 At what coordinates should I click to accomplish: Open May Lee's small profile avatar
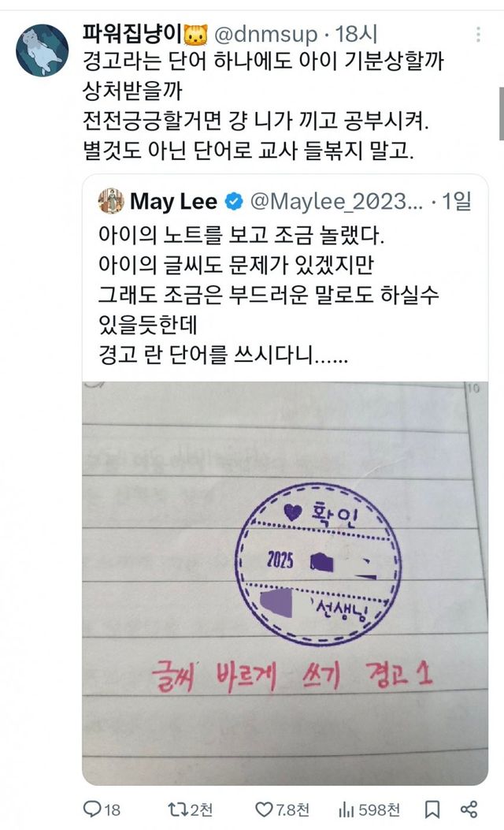point(111,201)
